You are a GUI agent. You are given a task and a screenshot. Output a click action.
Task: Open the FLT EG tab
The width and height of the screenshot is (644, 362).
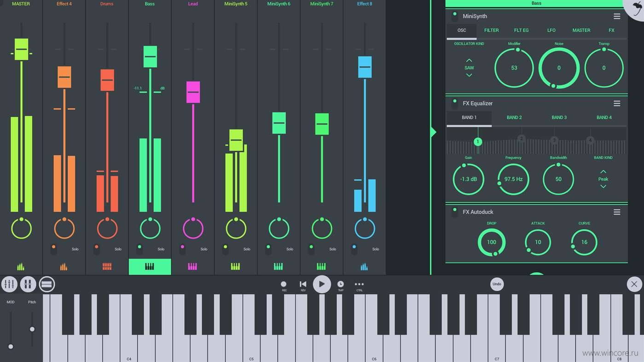coord(521,30)
